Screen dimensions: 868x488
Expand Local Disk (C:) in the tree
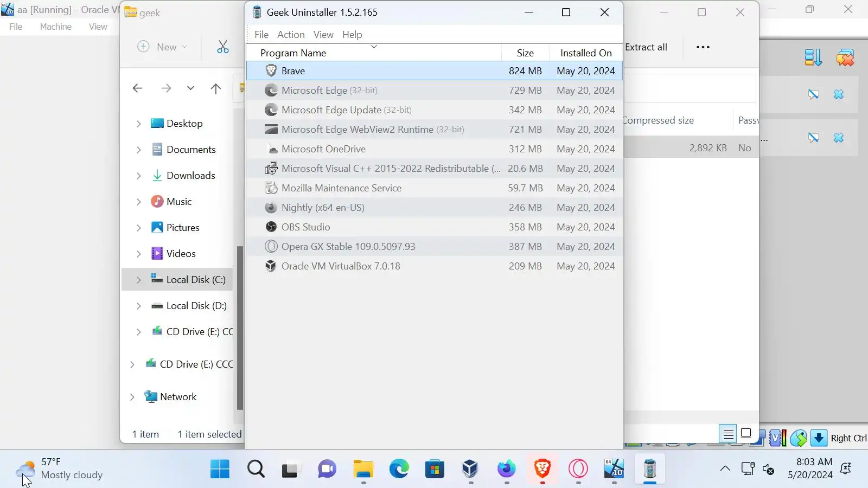pyautogui.click(x=138, y=280)
